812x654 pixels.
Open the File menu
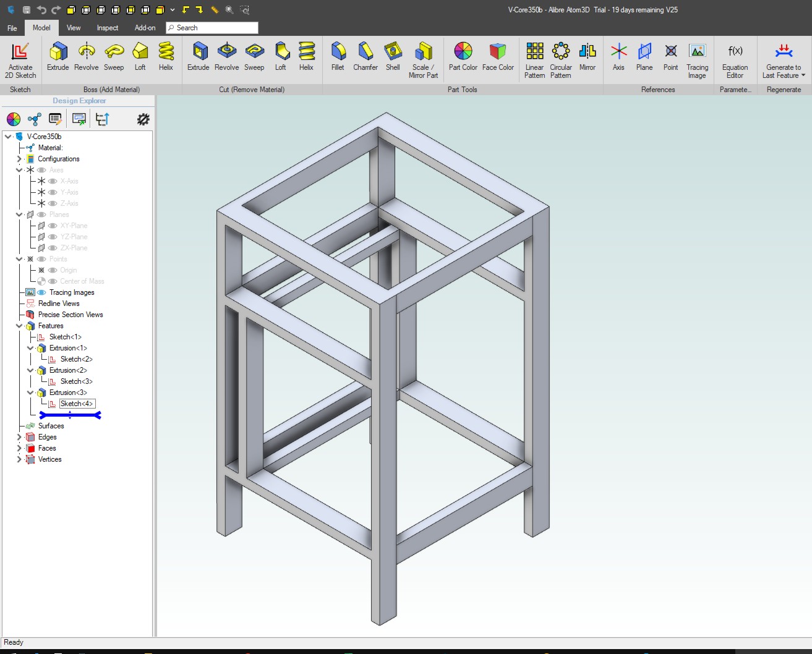coord(11,28)
